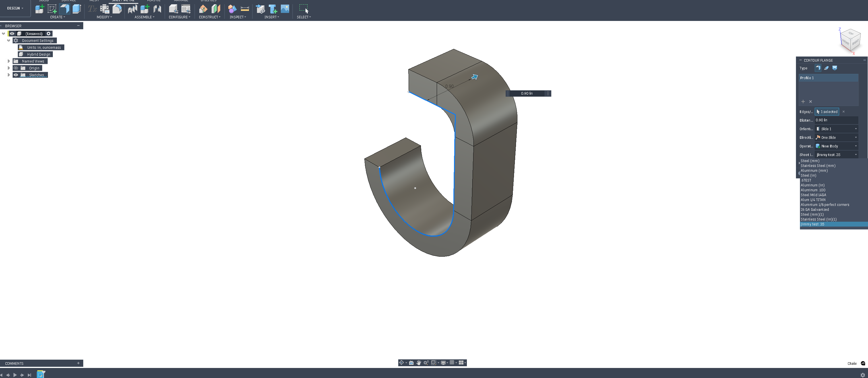The height and width of the screenshot is (378, 868).
Task: Add a new profile with plus button
Action: (803, 102)
